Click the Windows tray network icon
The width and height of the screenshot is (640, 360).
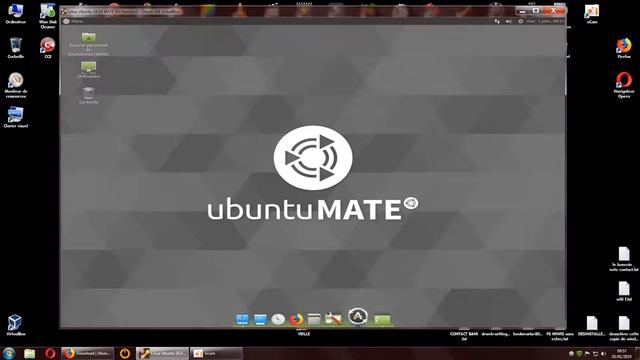click(596, 353)
